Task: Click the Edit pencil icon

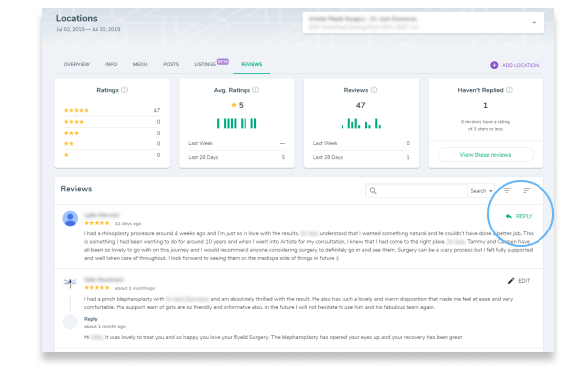Action: pos(511,281)
